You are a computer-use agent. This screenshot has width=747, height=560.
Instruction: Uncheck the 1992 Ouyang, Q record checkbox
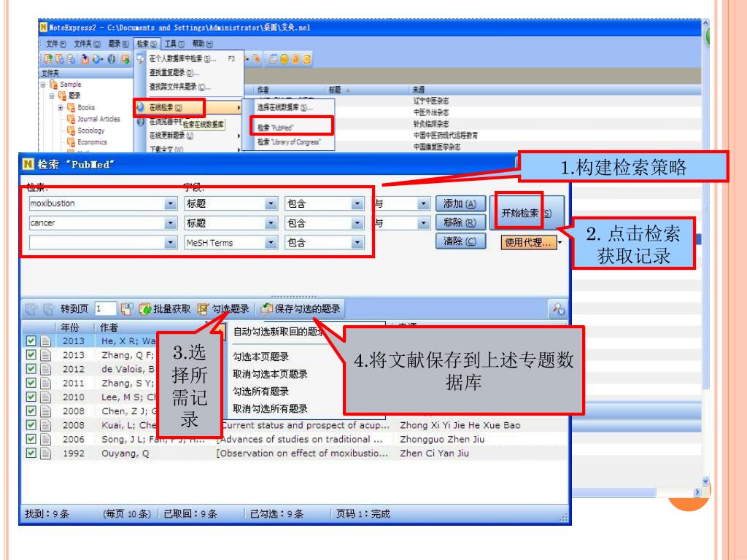[31, 453]
